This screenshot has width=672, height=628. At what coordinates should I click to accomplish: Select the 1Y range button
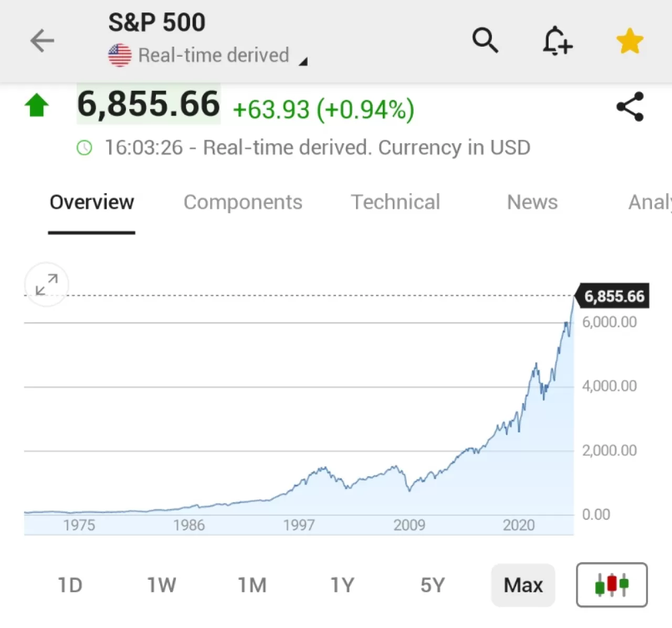[x=342, y=584]
